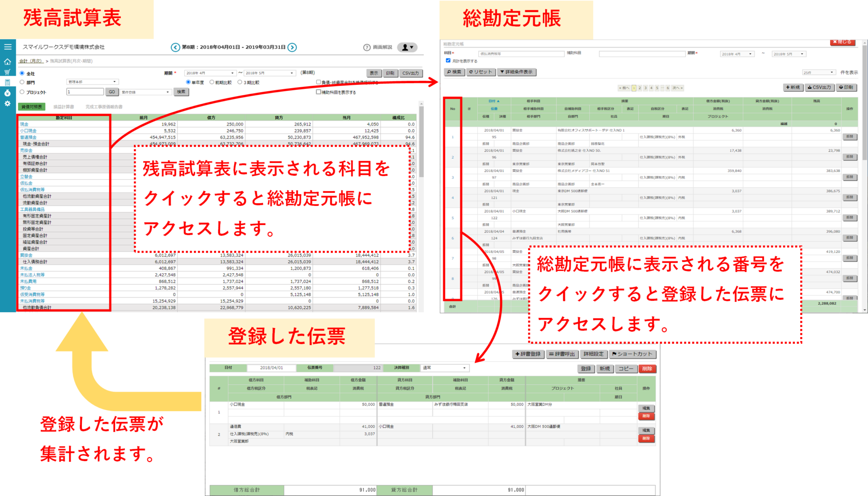
Task: Click the ledger CSV出力 download button
Action: (x=819, y=87)
